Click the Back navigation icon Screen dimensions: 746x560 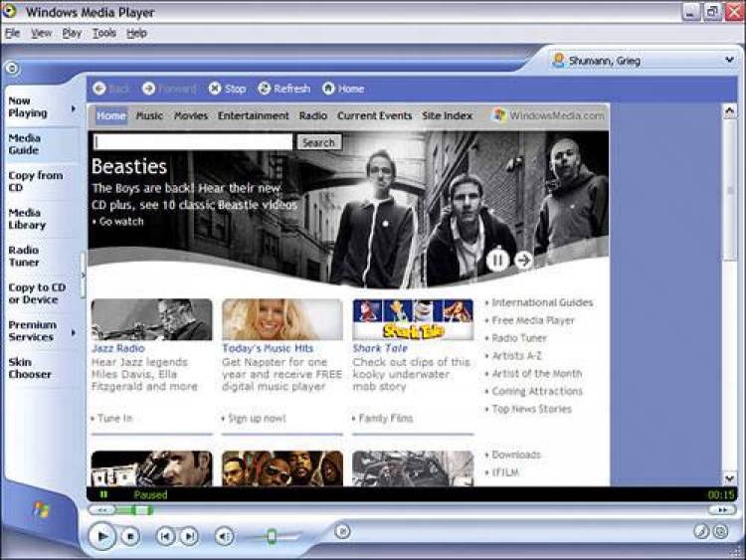(98, 89)
